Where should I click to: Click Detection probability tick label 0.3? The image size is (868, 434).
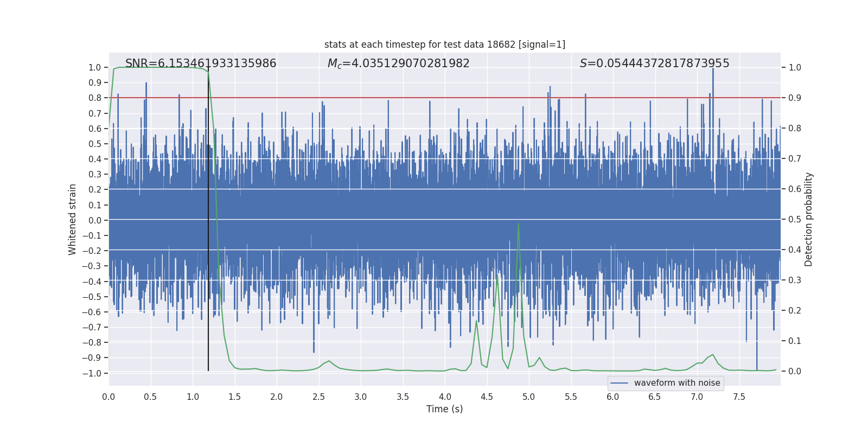coord(795,280)
